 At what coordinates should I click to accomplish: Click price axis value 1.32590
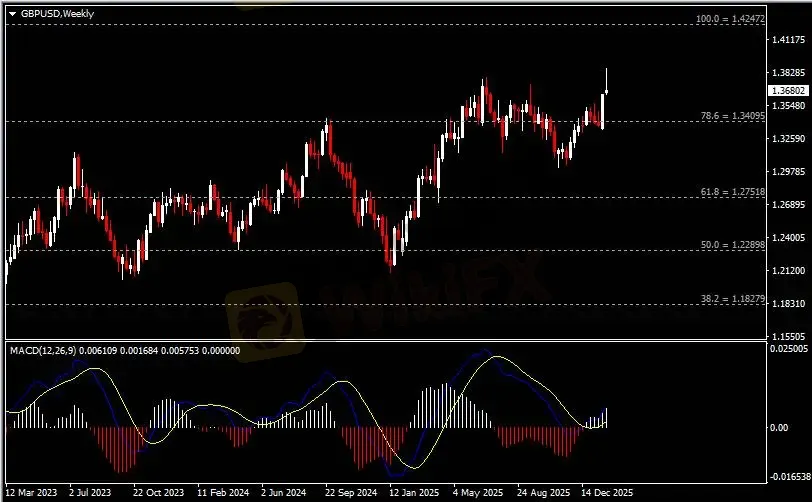[x=789, y=138]
